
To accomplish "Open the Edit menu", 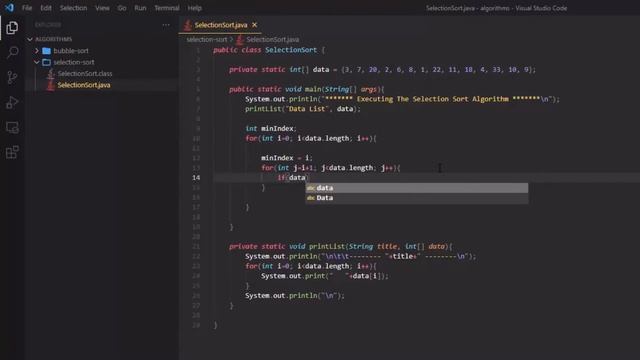I will [x=46, y=8].
